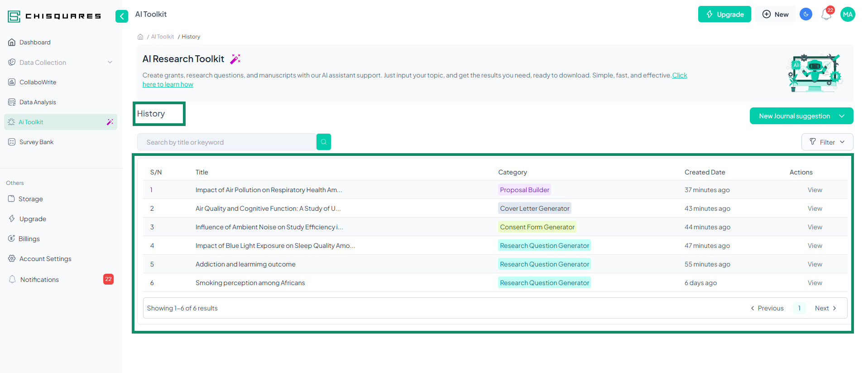Click the Chisquares logo
Screen dimensions: 868x373
[54, 16]
